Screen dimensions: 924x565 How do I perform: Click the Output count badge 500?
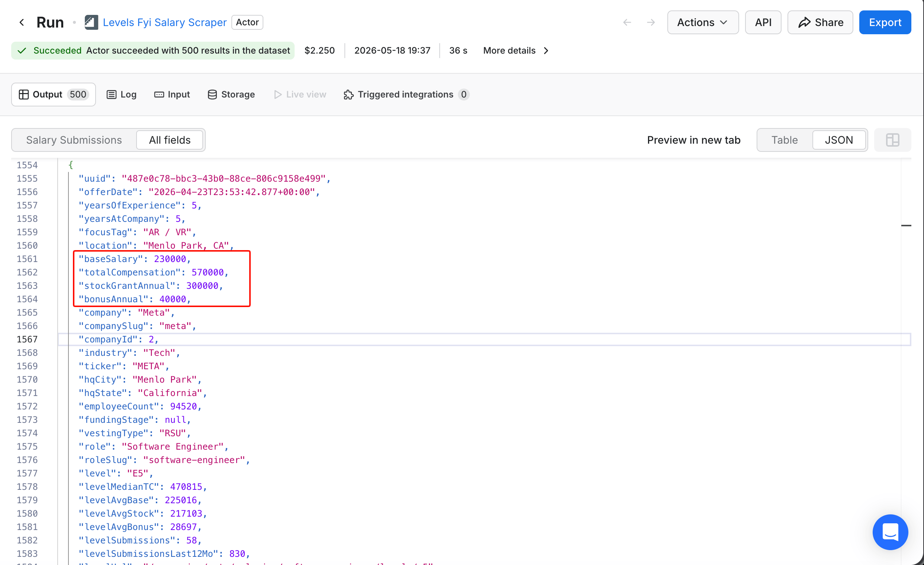point(78,95)
